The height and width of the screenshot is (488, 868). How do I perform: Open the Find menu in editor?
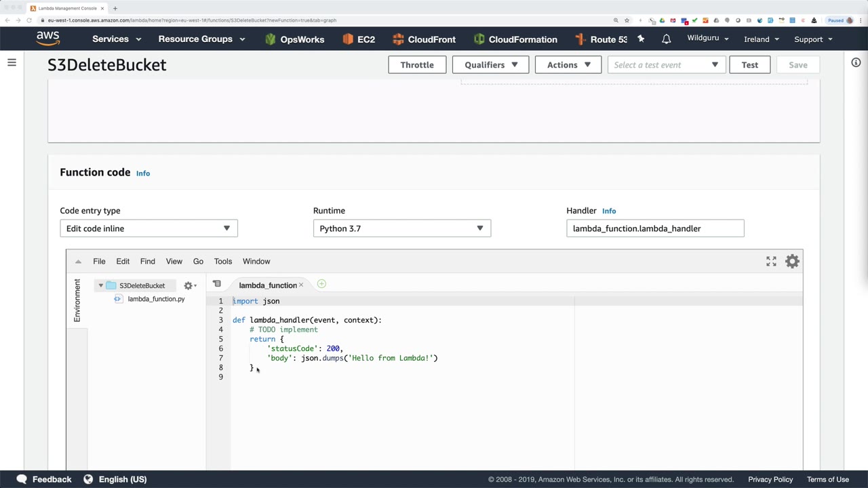pos(147,262)
